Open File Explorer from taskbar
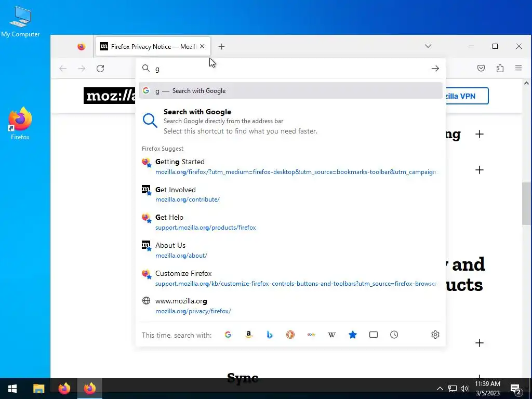The height and width of the screenshot is (399, 532). click(38, 389)
